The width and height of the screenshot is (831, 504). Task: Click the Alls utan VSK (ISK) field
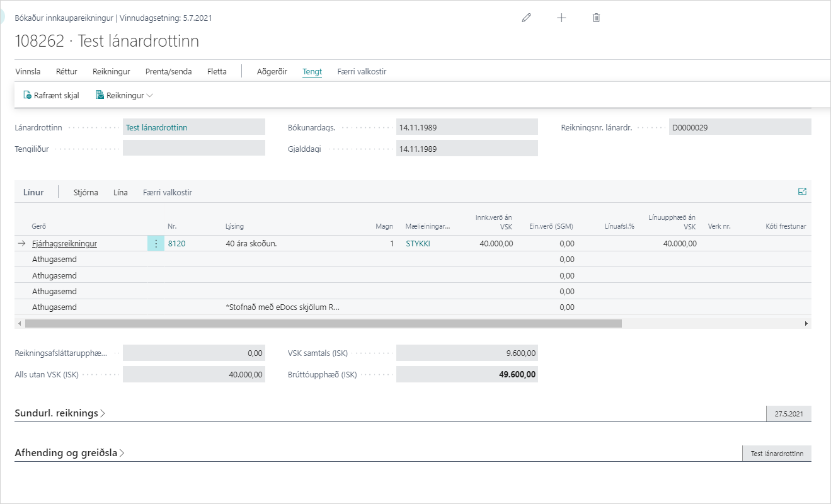tap(194, 374)
